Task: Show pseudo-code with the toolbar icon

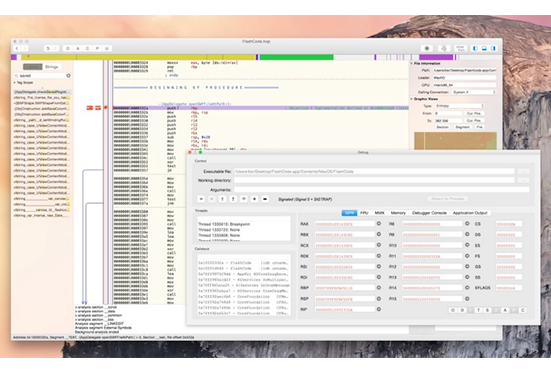Action: [x=460, y=48]
